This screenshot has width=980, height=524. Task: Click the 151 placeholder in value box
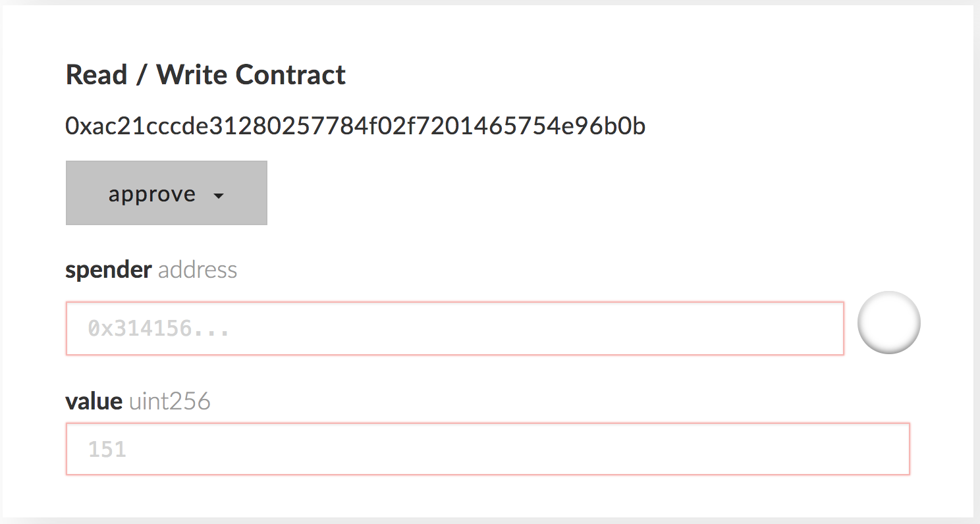click(107, 450)
